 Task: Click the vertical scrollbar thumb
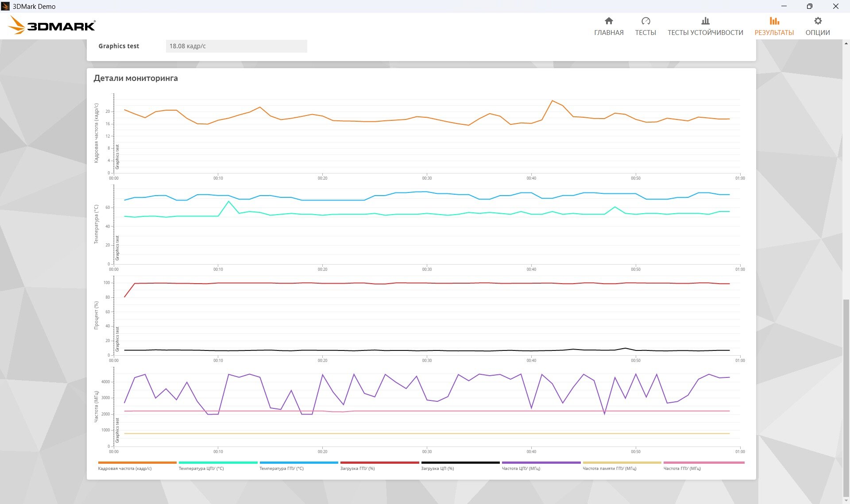tap(846, 398)
